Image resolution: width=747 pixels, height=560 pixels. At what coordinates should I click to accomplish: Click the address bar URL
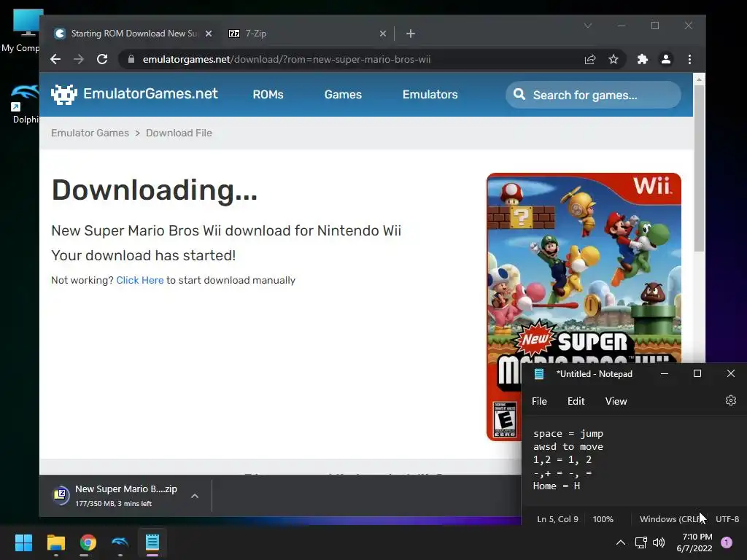pos(286,59)
